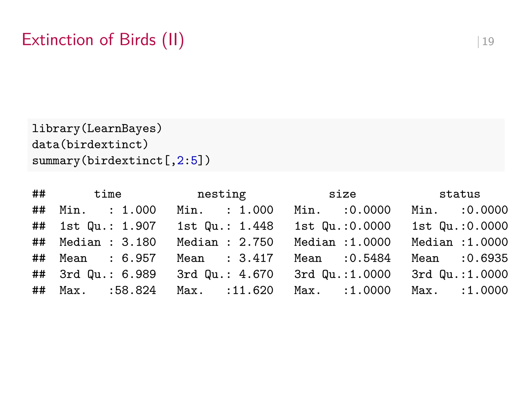This screenshot has width=532, height=399.
Task: Click the time 1st Qu. value 1.907
Action: click(x=139, y=226)
